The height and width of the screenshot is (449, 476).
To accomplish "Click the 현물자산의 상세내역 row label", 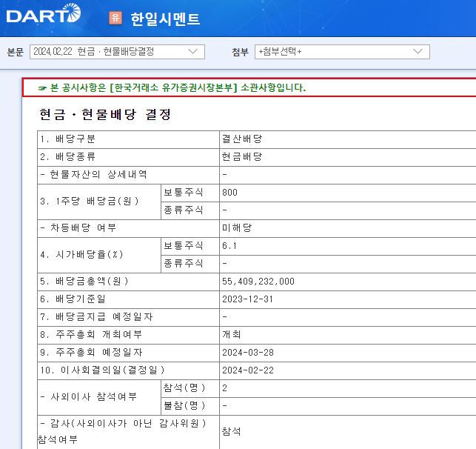I will point(93,175).
